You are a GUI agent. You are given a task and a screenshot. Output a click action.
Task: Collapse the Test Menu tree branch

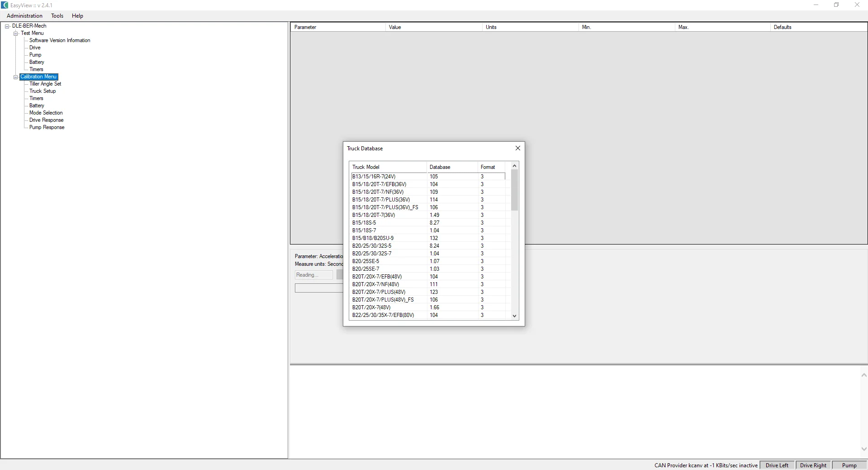(16, 34)
